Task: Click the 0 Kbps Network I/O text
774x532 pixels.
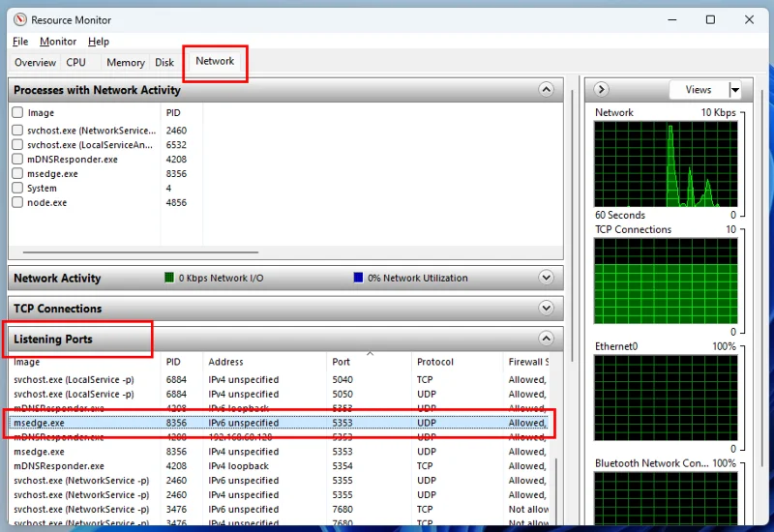Action: click(x=221, y=278)
